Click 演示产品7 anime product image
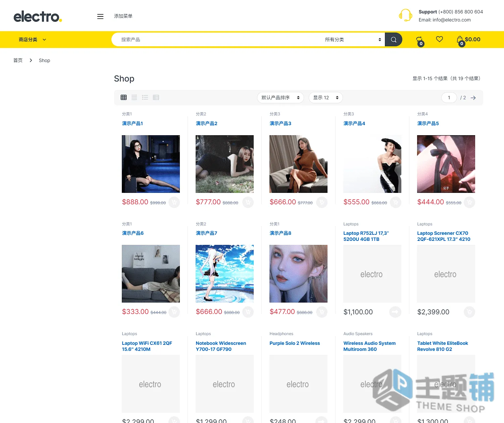The image size is (504, 423). (x=224, y=274)
